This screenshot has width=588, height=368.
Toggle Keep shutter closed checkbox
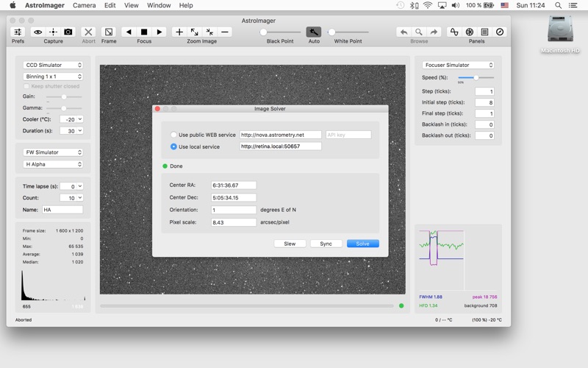tap(26, 86)
